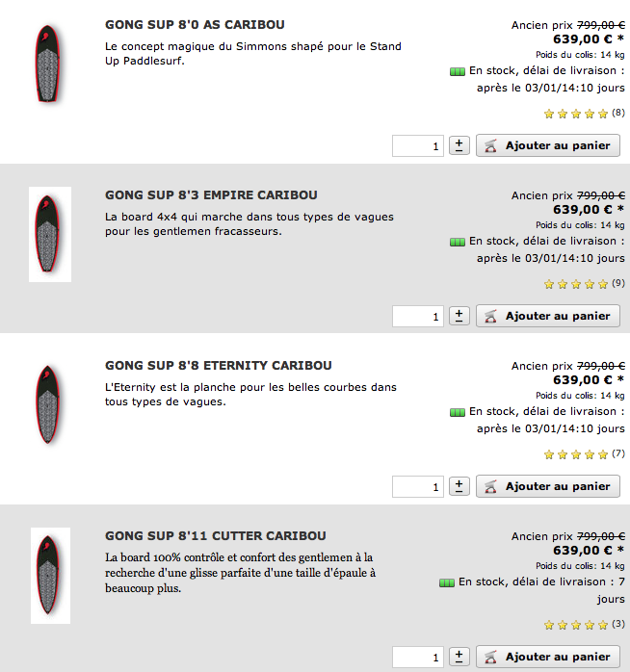Screen dimensions: 630x672
Task: Open the GONG SUP 8'11 CUTTER CARIBOU title
Action: pos(215,535)
